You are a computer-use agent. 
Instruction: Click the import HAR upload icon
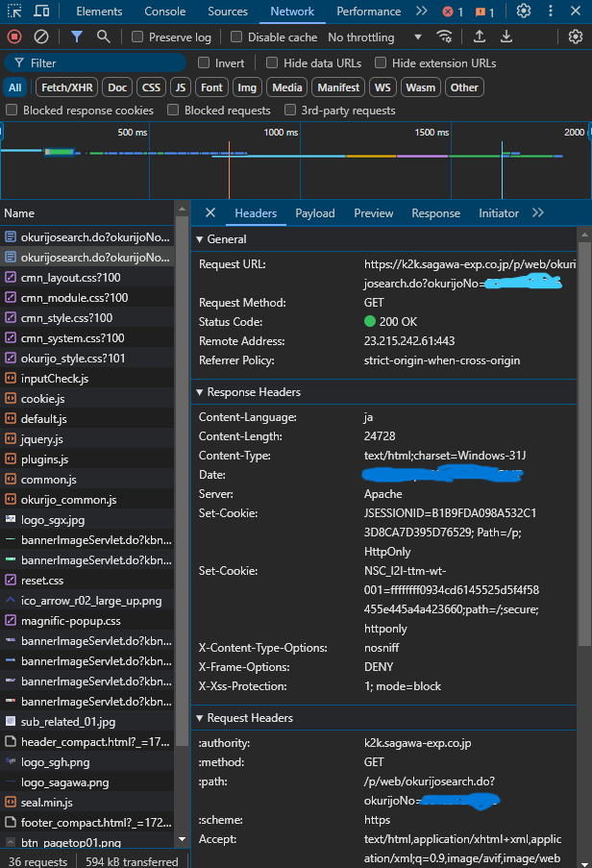[479, 37]
